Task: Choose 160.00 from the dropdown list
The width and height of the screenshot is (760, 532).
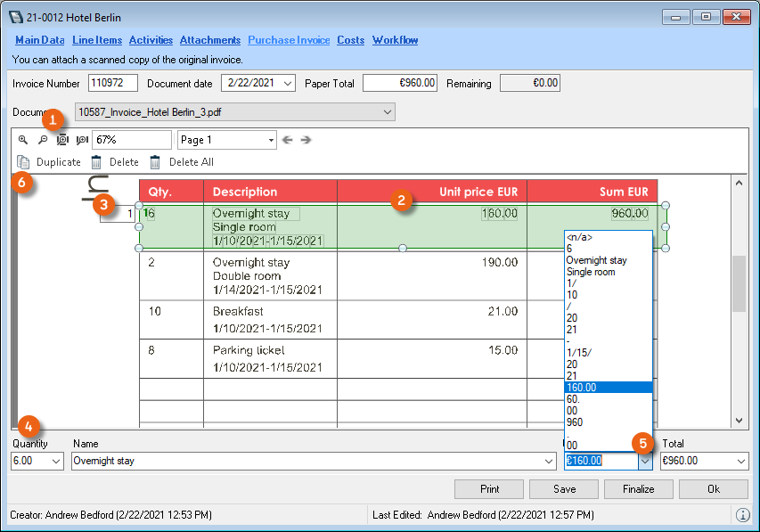Action: [x=609, y=388]
